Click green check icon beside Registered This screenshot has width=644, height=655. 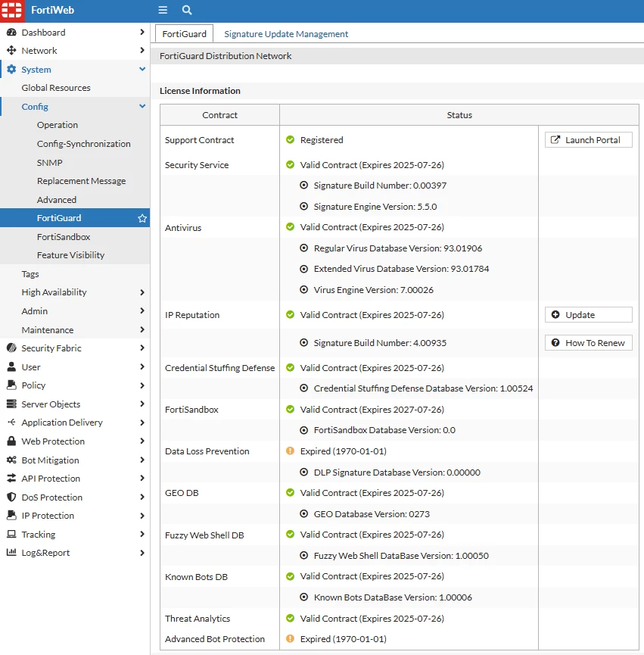coord(290,139)
